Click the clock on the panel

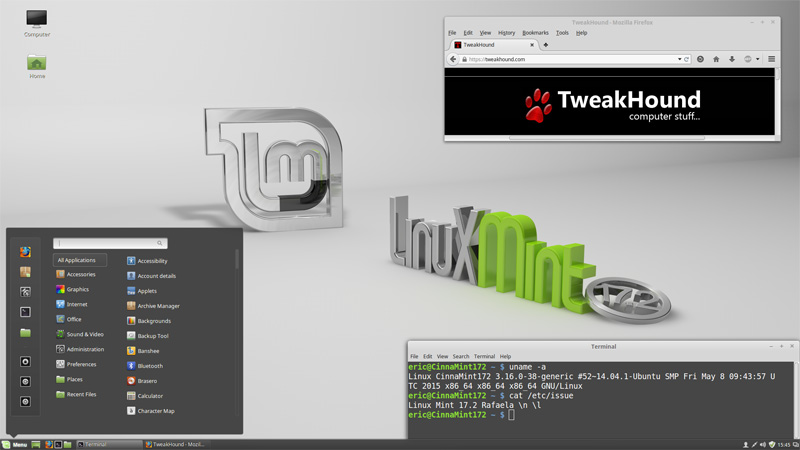click(x=784, y=445)
